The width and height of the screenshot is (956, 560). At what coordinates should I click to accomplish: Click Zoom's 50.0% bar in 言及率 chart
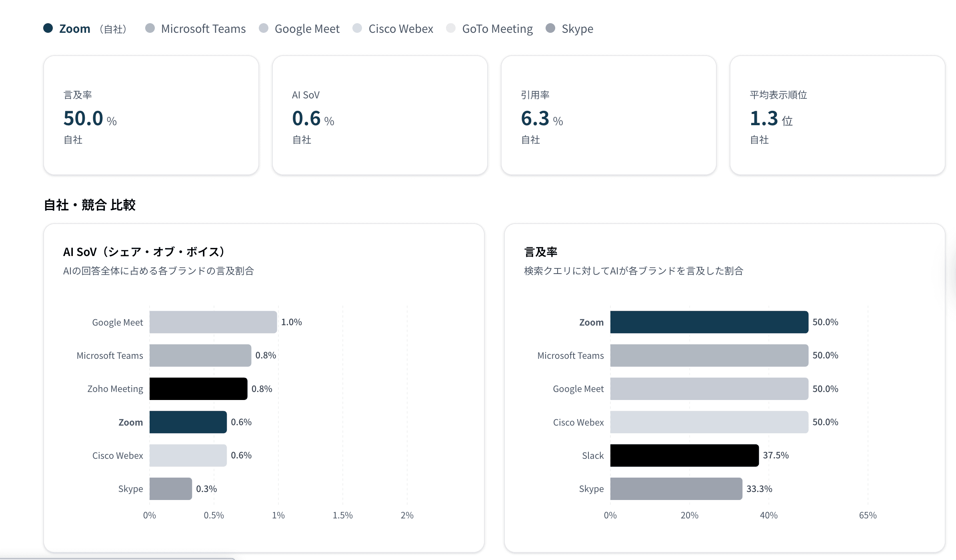709,322
